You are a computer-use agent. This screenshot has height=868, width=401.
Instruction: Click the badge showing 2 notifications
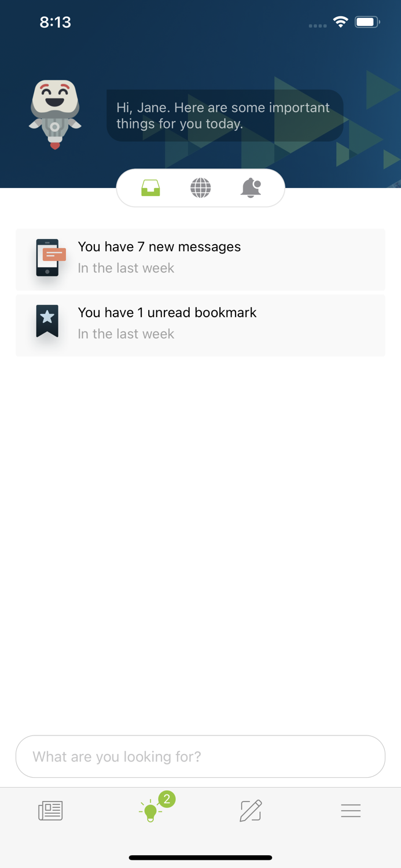tap(167, 799)
